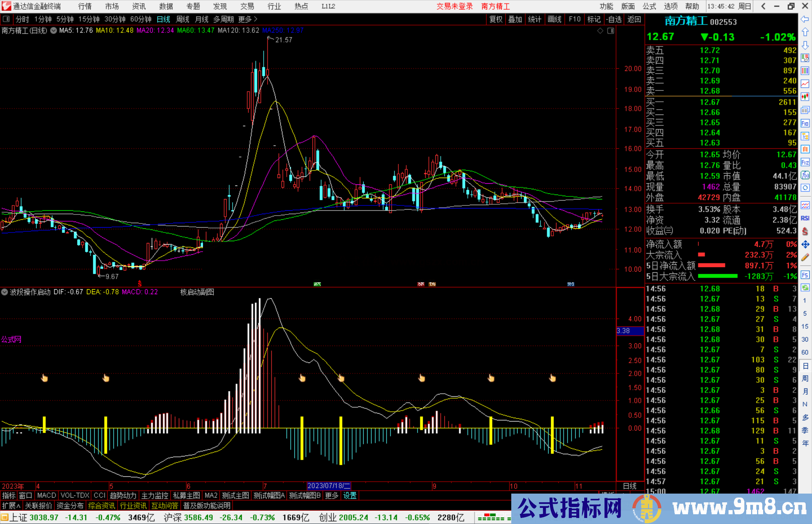Click the 5日净流入额 red bar
The image size is (812, 524).
click(711, 266)
